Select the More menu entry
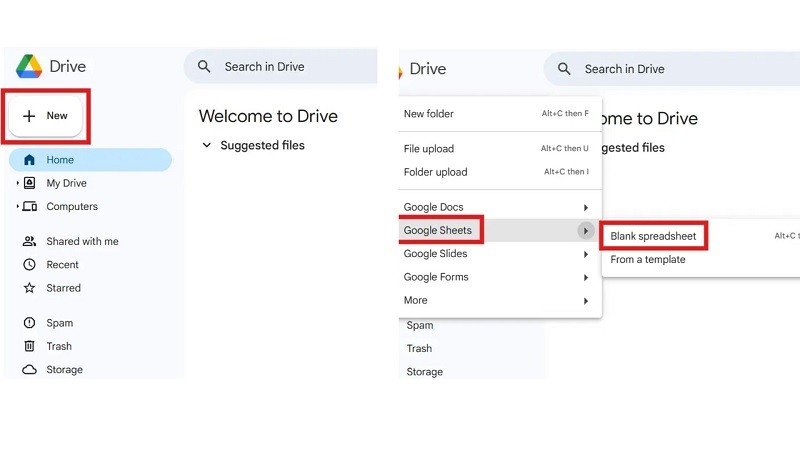The image size is (800, 450). click(x=500, y=301)
